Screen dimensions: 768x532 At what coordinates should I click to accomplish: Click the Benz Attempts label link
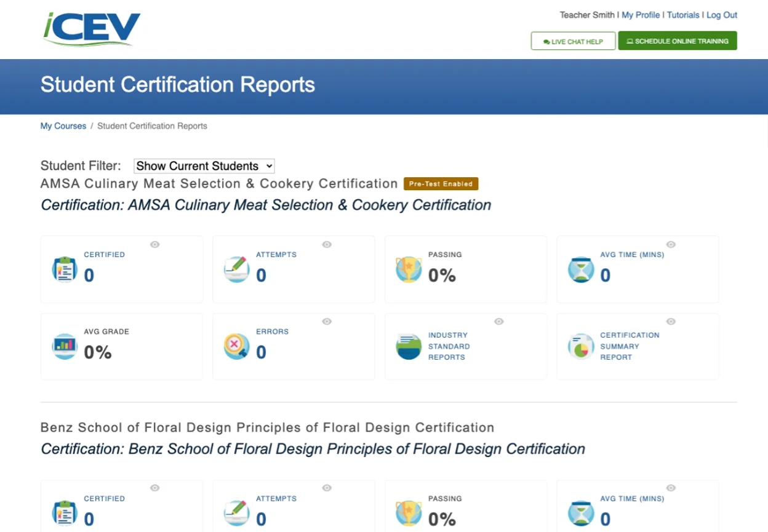point(276,499)
